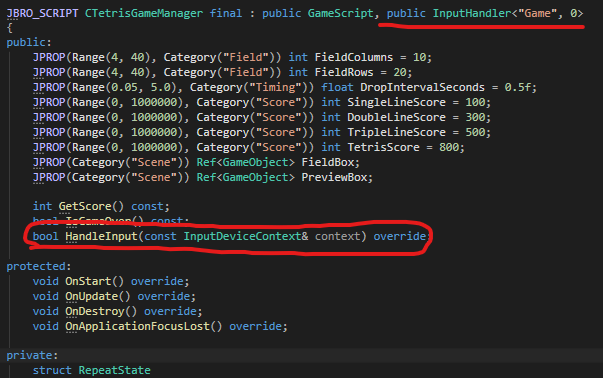This screenshot has height=378, width=603.
Task: Click the SingleLineScore variable name
Action: coord(396,102)
